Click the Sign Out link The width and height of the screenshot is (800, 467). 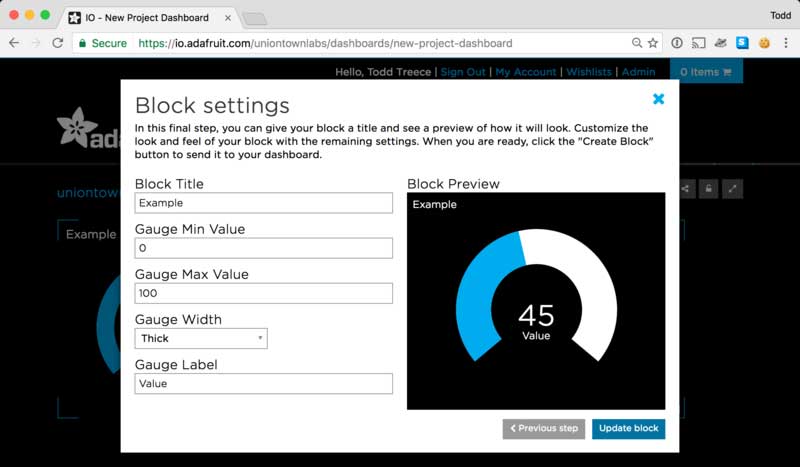click(x=463, y=72)
